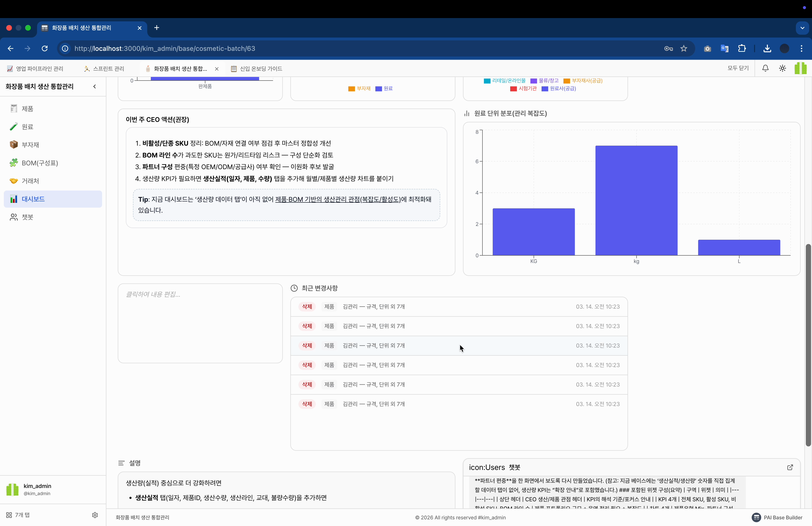Open sidebar settings gear icon
The image size is (812, 526).
[x=95, y=515]
